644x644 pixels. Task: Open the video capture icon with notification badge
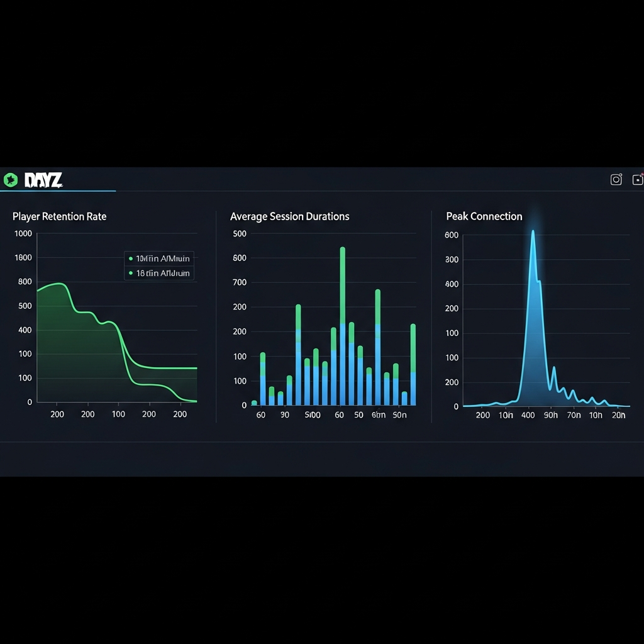tap(637, 180)
